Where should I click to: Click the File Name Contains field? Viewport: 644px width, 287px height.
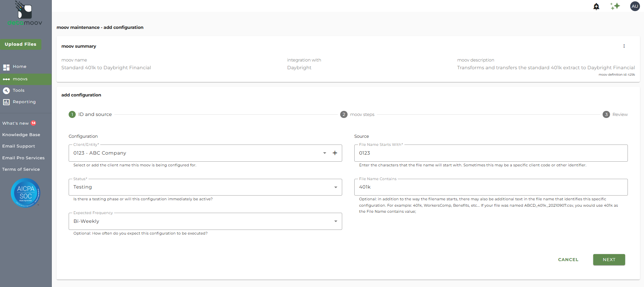coord(491,187)
